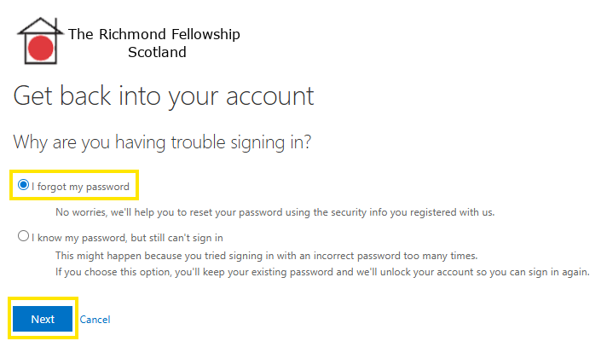This screenshot has width=607, height=364.
Task: Select the "I forgot my password" radio button
Action: (23, 185)
